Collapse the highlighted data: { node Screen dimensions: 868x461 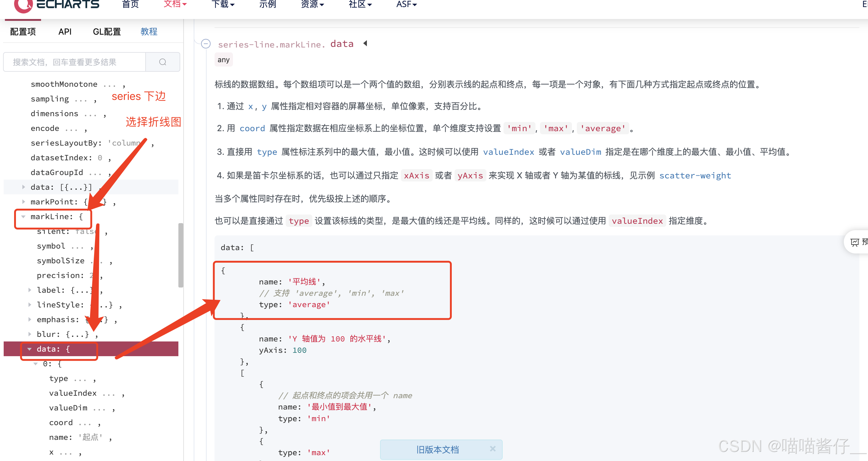pyautogui.click(x=30, y=349)
